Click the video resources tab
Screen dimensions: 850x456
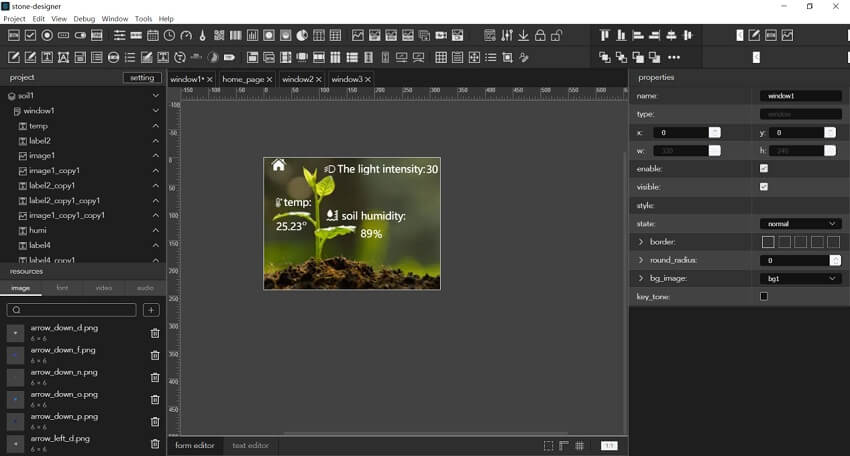point(104,288)
